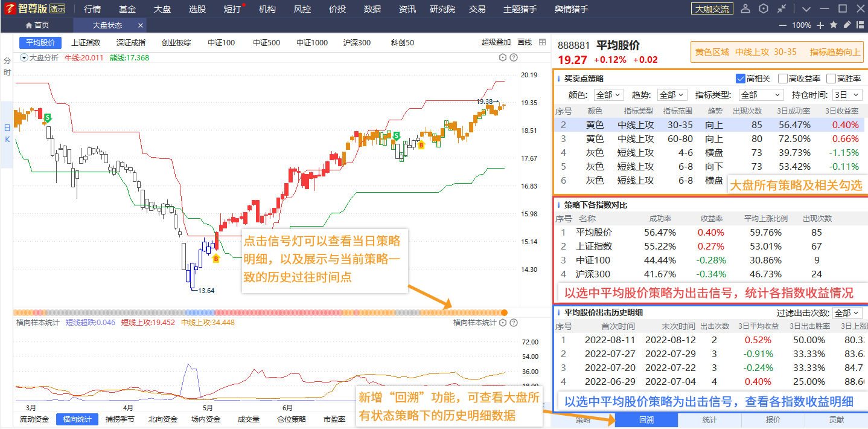The image size is (868, 429).
Task: Go to 首页 home tab
Action: [37, 25]
